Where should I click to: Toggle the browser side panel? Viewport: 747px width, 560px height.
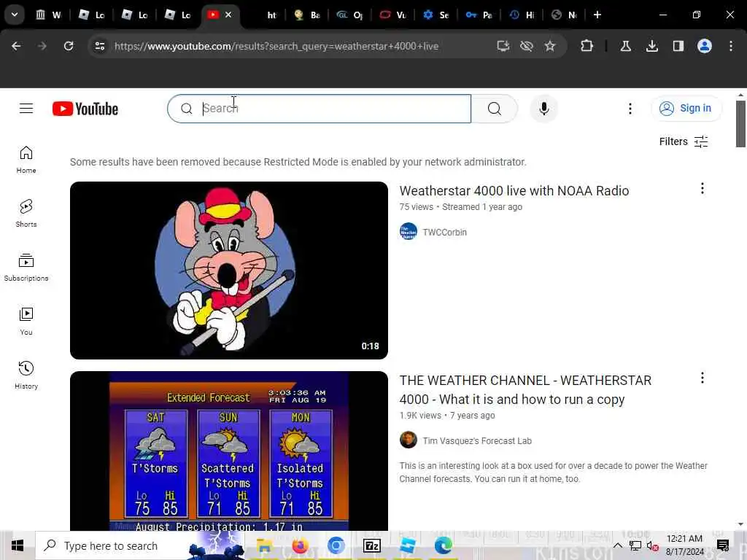pos(678,46)
